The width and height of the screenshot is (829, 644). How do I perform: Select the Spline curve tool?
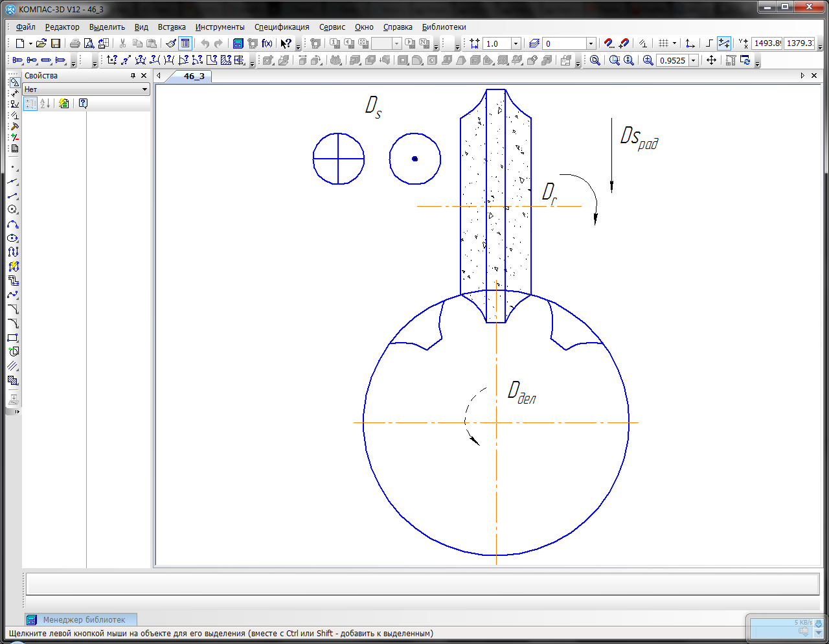coord(13,295)
